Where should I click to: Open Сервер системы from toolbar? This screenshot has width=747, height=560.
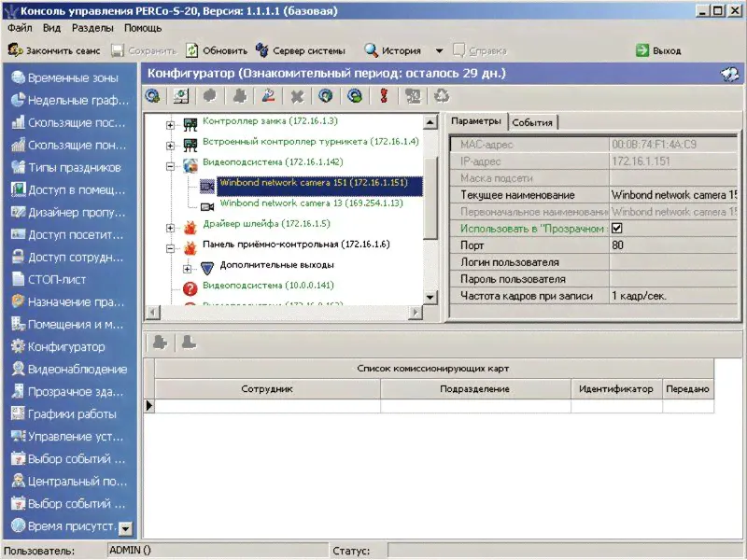pyautogui.click(x=296, y=50)
